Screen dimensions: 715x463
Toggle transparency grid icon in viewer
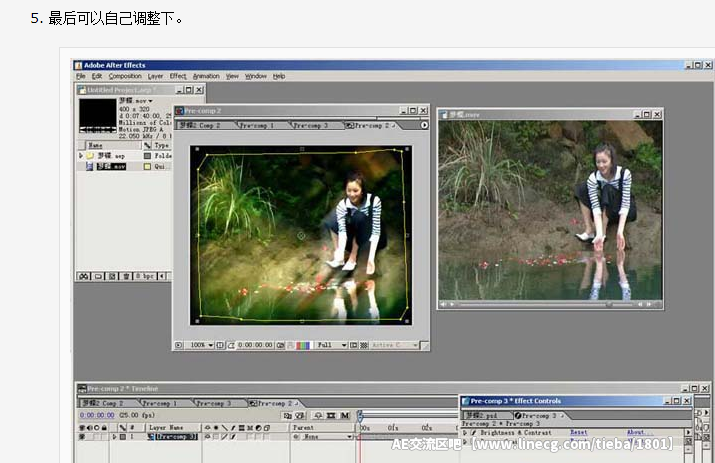(x=364, y=345)
